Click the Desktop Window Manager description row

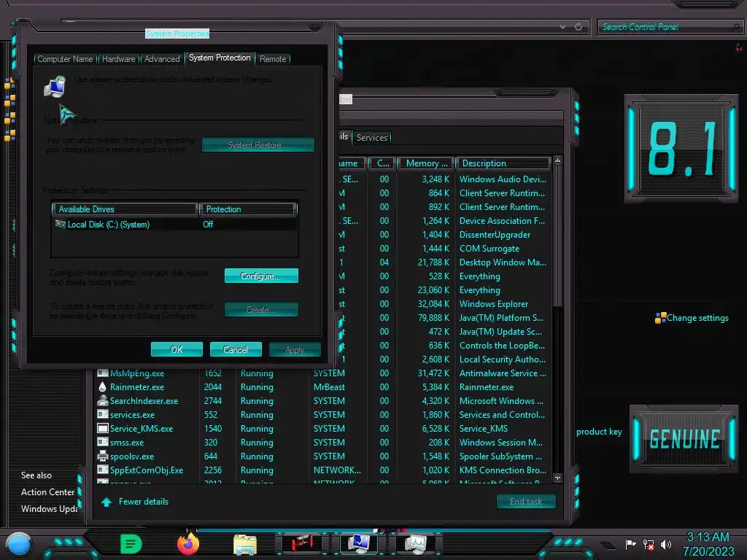point(503,262)
